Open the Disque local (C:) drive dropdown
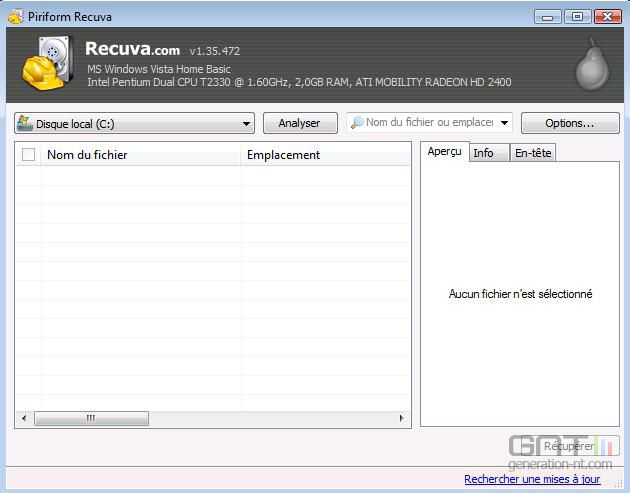Viewport: 630px width, 493px height. click(x=134, y=123)
